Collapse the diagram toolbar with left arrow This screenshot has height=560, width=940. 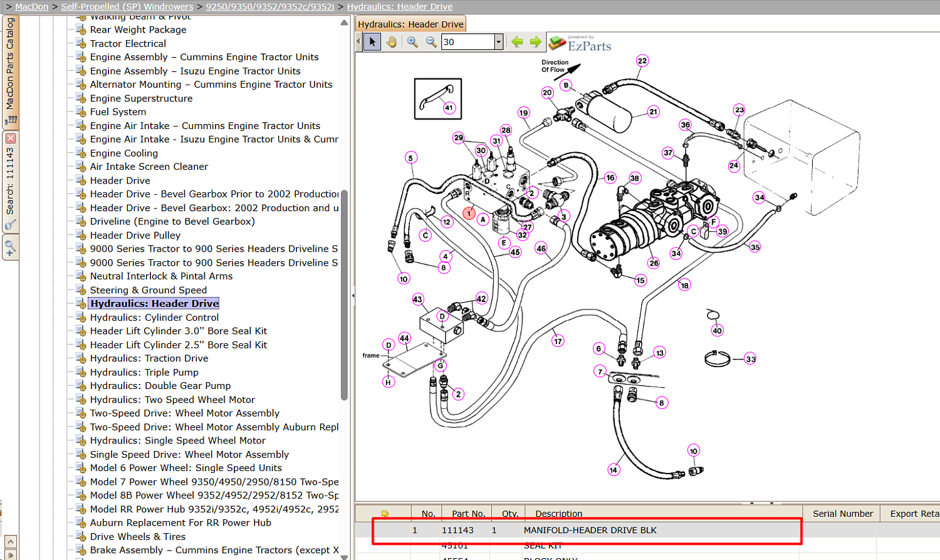click(358, 42)
